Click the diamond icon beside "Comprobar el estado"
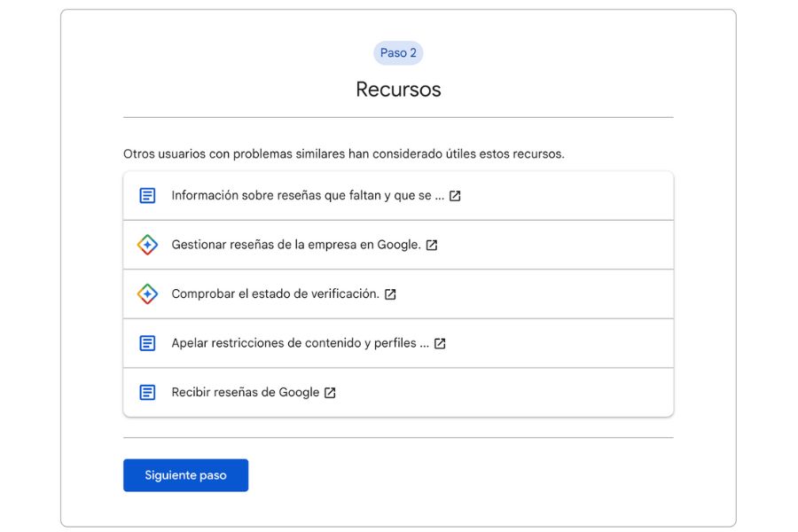 tap(147, 294)
